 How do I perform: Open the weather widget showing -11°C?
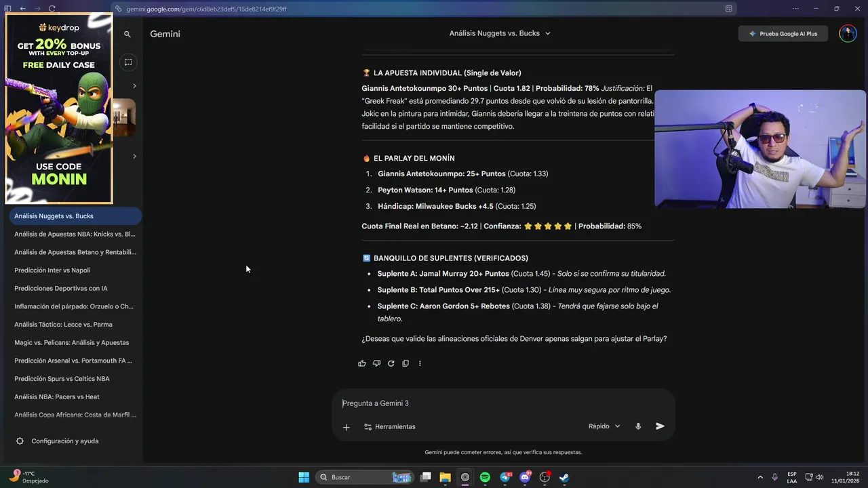coord(28,477)
